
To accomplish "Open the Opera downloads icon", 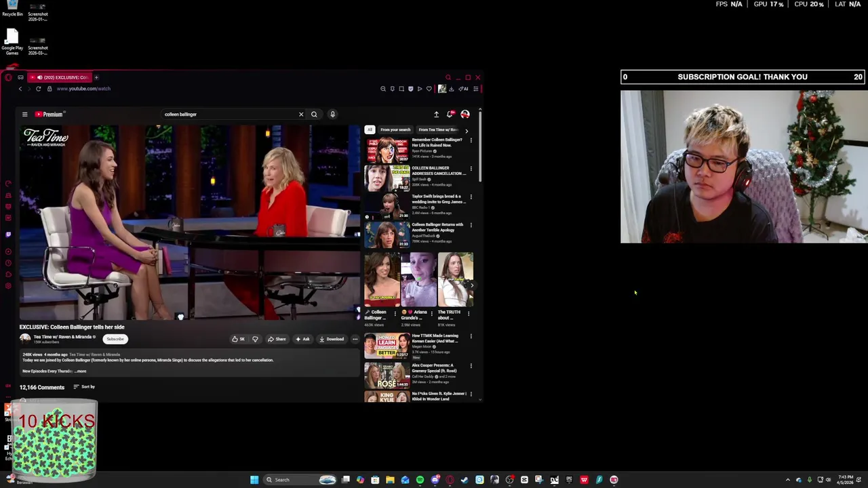I will tap(451, 89).
